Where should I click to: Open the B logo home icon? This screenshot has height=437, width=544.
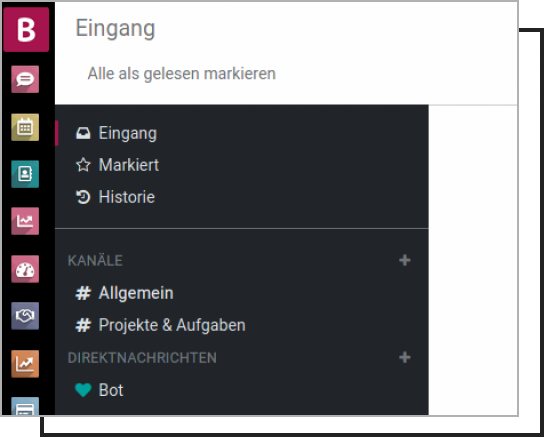coord(26,29)
